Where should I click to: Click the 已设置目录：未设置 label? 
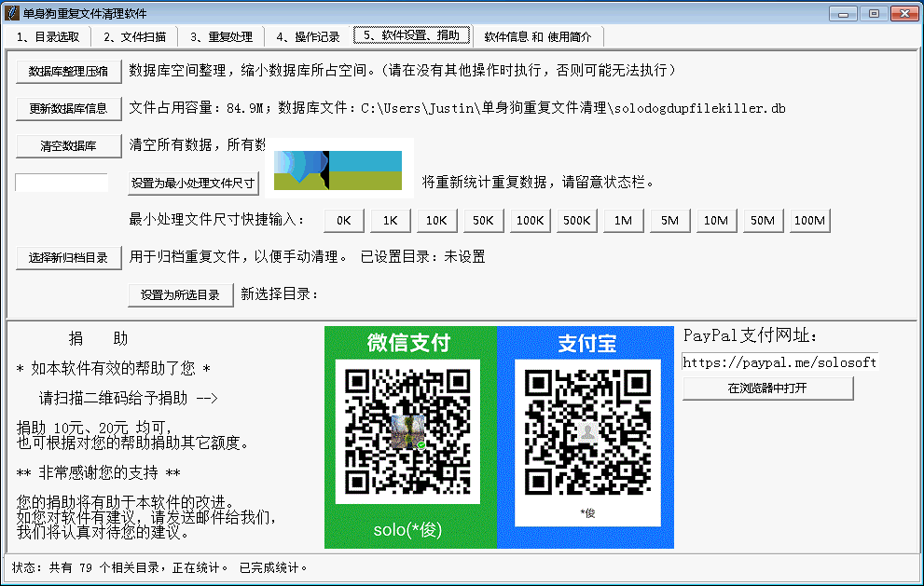422,257
